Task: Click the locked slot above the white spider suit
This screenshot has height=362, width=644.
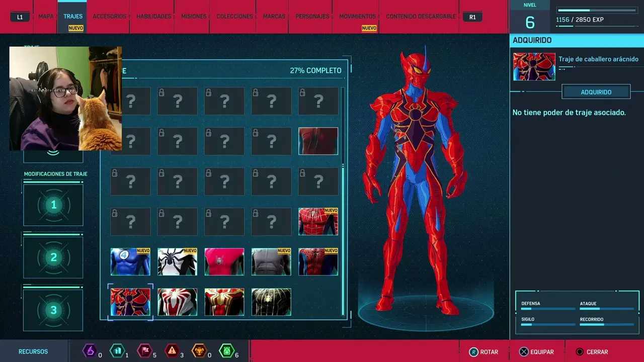Action: [x=177, y=221]
